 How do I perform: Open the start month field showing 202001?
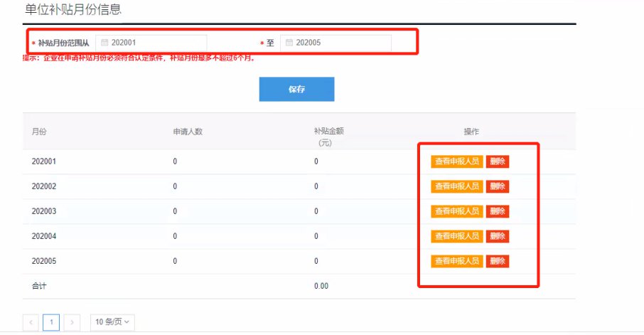click(x=151, y=43)
